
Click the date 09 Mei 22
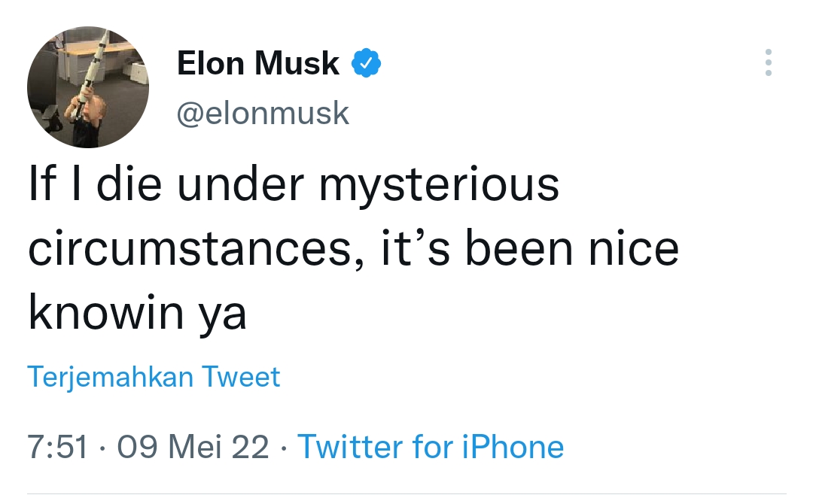(x=193, y=447)
